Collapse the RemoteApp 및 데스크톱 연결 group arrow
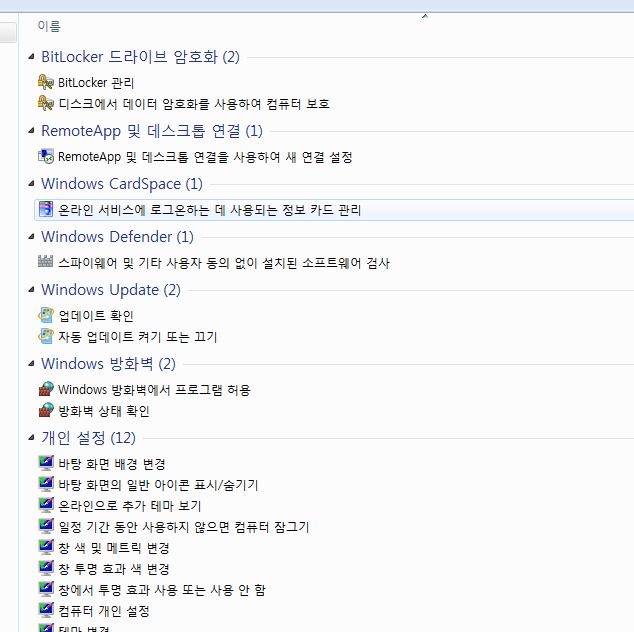 31,131
